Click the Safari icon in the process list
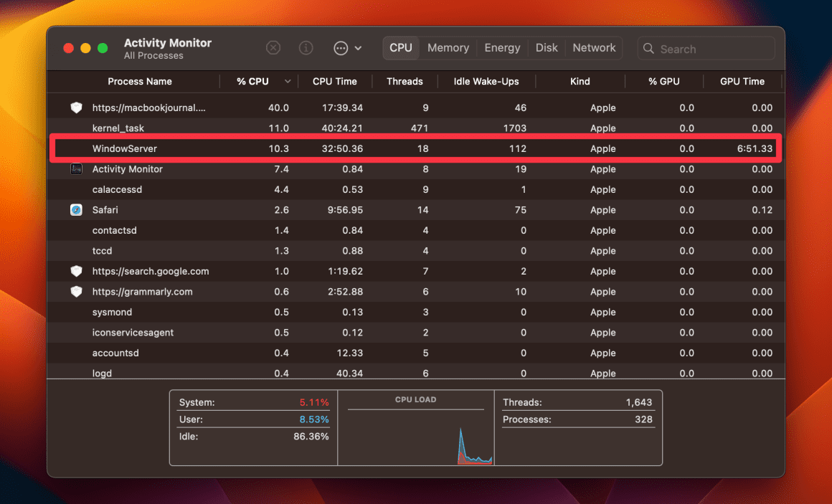Screen dimensions: 832x504 [77, 209]
